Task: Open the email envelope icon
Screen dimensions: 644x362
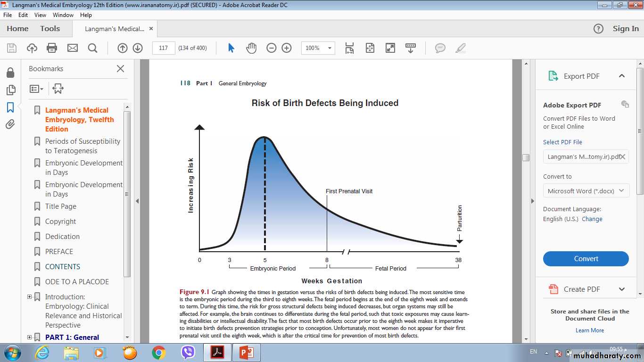Action: (x=72, y=48)
